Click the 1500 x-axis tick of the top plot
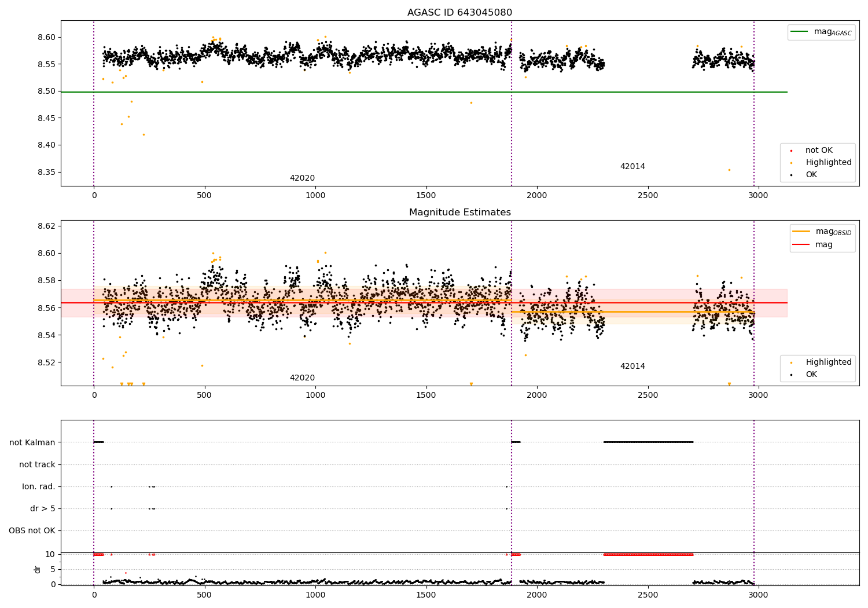Image resolution: width=868 pixels, height=608 pixels. click(426, 196)
